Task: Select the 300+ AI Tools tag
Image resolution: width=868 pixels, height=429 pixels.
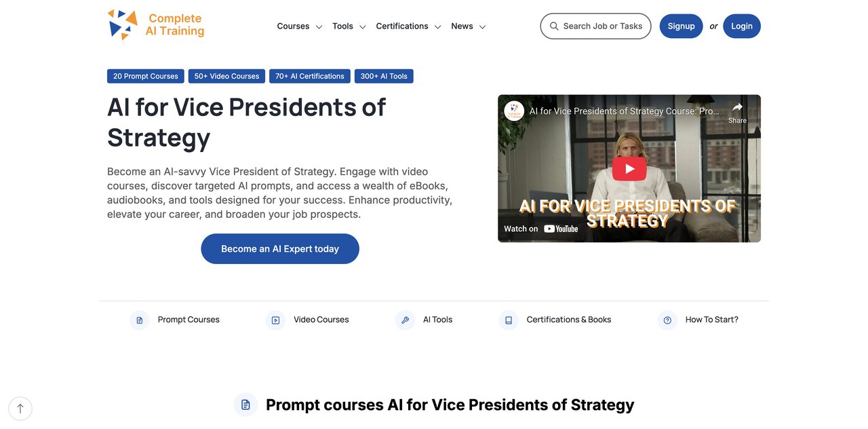Action: (384, 76)
